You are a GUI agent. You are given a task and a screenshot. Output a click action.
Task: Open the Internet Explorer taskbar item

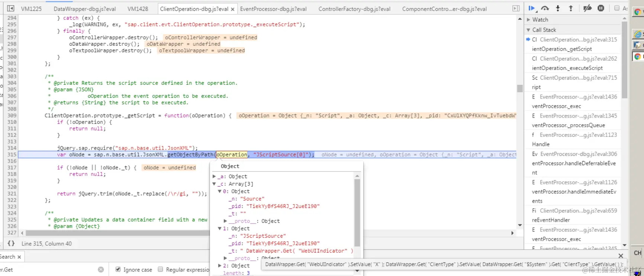pyautogui.click(x=637, y=34)
